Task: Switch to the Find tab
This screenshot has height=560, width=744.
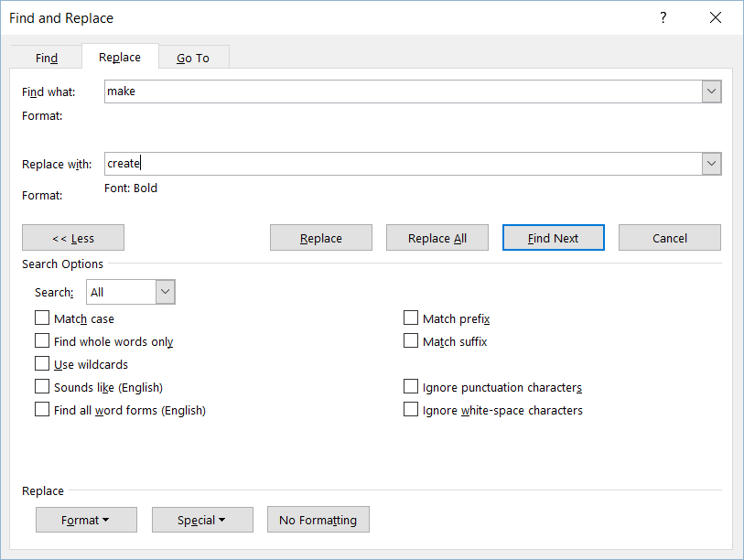Action: 47,58
